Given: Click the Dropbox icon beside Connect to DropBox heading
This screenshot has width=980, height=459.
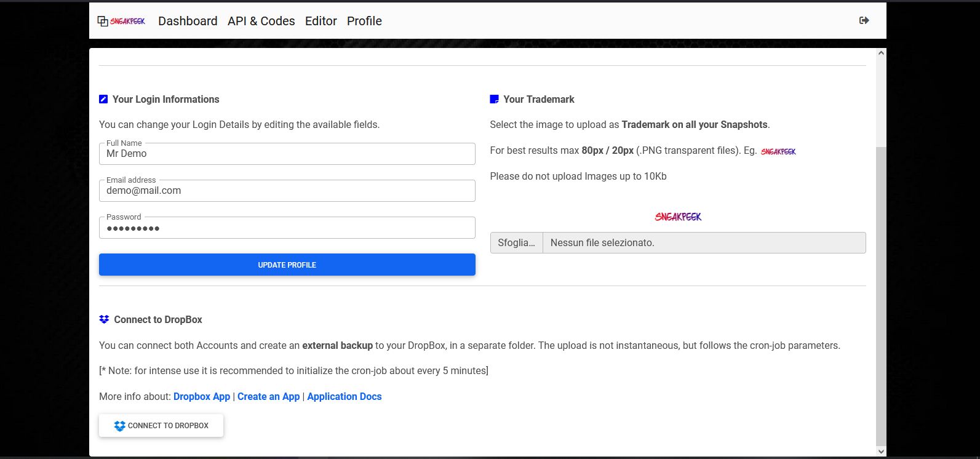Looking at the screenshot, I should [x=104, y=319].
